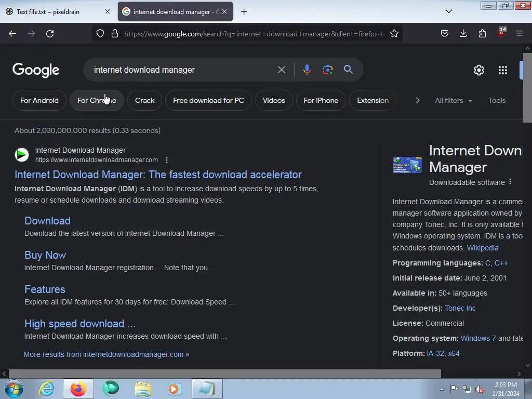Viewport: 532px width, 399px height.
Task: Click the horizontal scrollbar
Action: point(224,374)
